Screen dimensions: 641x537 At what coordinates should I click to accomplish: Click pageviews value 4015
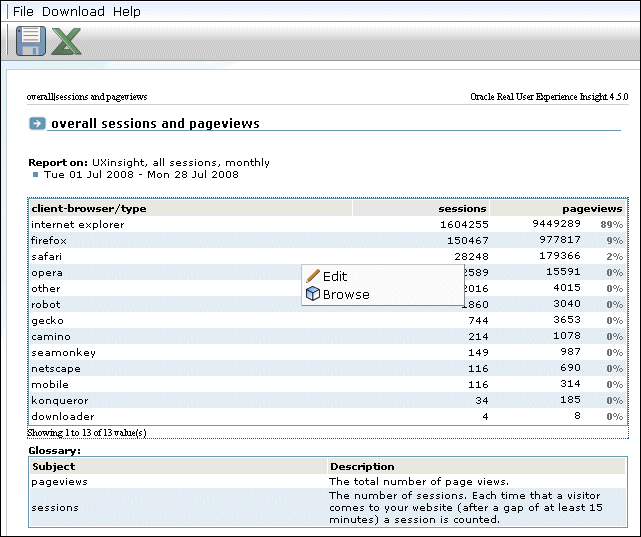pyautogui.click(x=567, y=287)
